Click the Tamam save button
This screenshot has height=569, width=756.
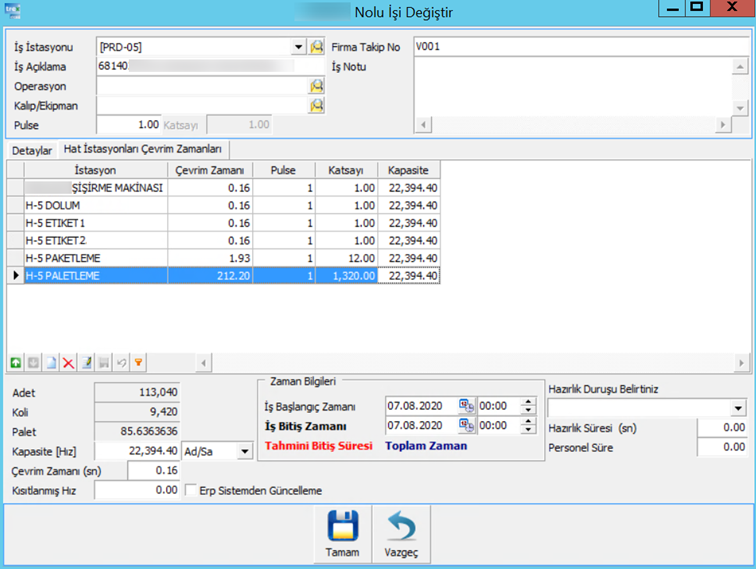pyautogui.click(x=343, y=535)
